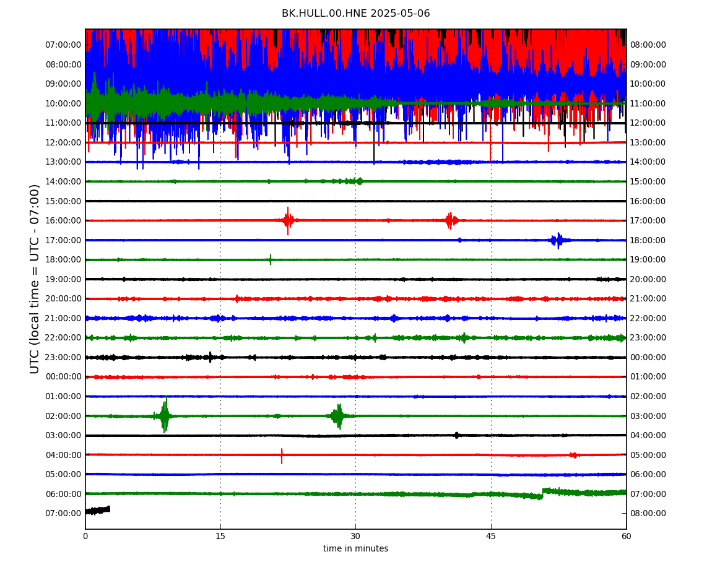
Task: Select the x-axis tick label 45
Action: pyautogui.click(x=491, y=536)
